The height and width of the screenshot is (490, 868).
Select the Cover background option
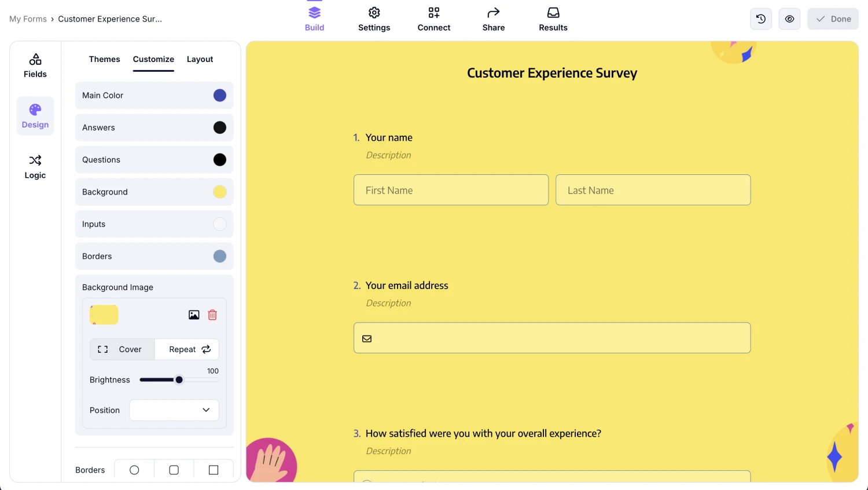122,349
